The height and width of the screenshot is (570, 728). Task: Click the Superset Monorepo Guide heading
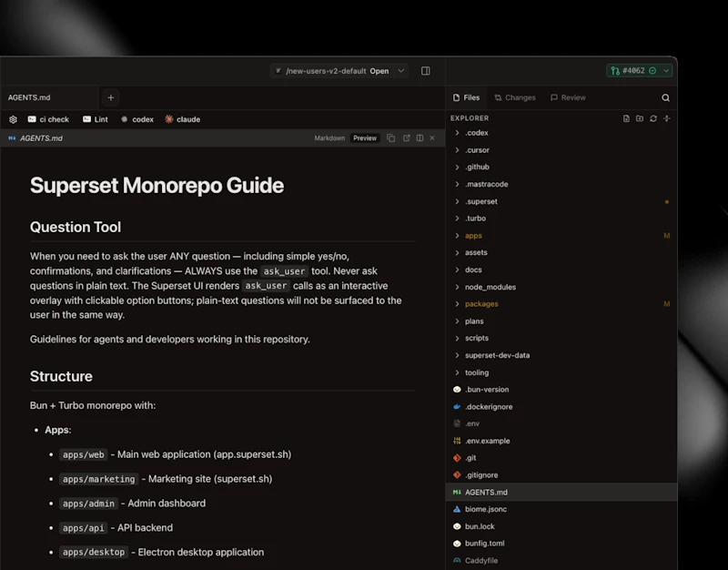pos(157,186)
